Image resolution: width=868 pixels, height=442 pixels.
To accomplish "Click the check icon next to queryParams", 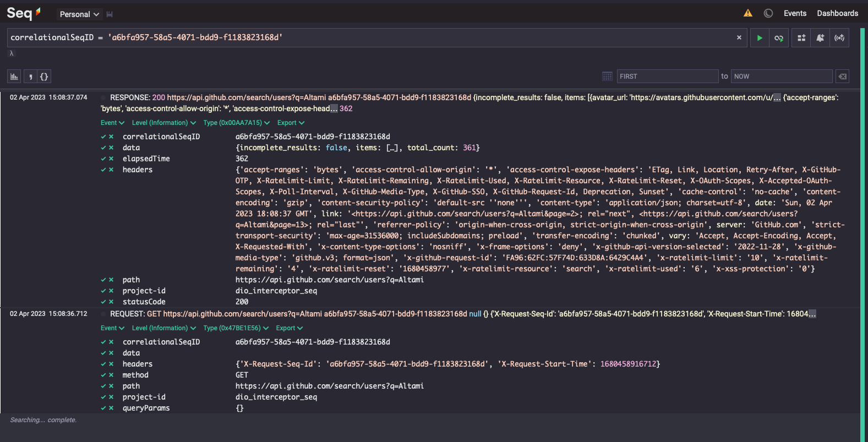I will (103, 408).
